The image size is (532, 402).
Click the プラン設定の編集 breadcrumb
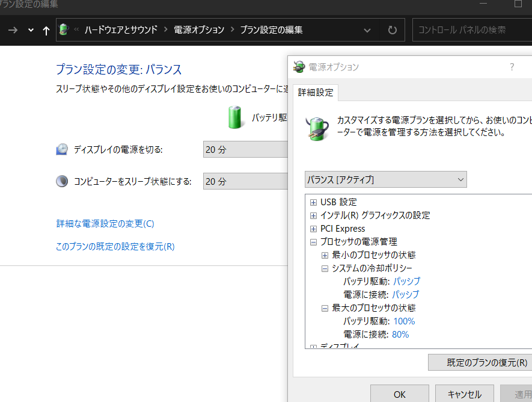tap(272, 30)
